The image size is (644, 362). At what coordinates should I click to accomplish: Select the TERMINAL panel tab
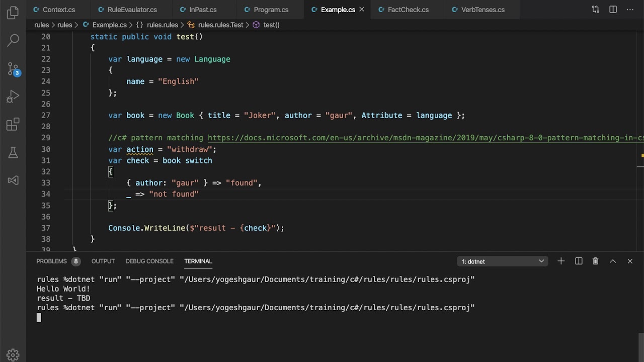(198, 261)
